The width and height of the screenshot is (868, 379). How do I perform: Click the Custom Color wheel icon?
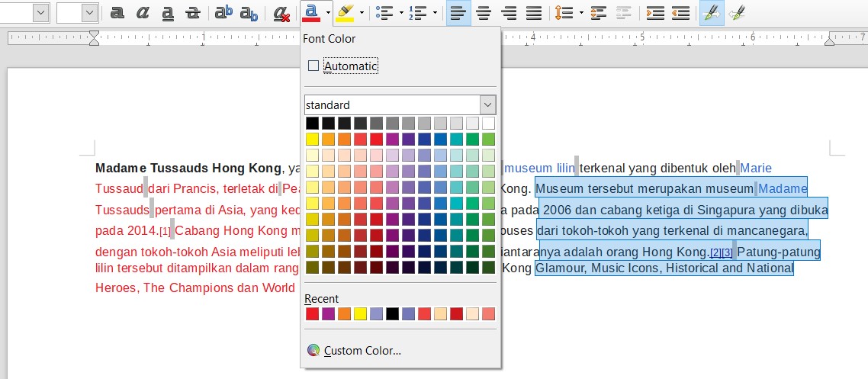tap(313, 350)
